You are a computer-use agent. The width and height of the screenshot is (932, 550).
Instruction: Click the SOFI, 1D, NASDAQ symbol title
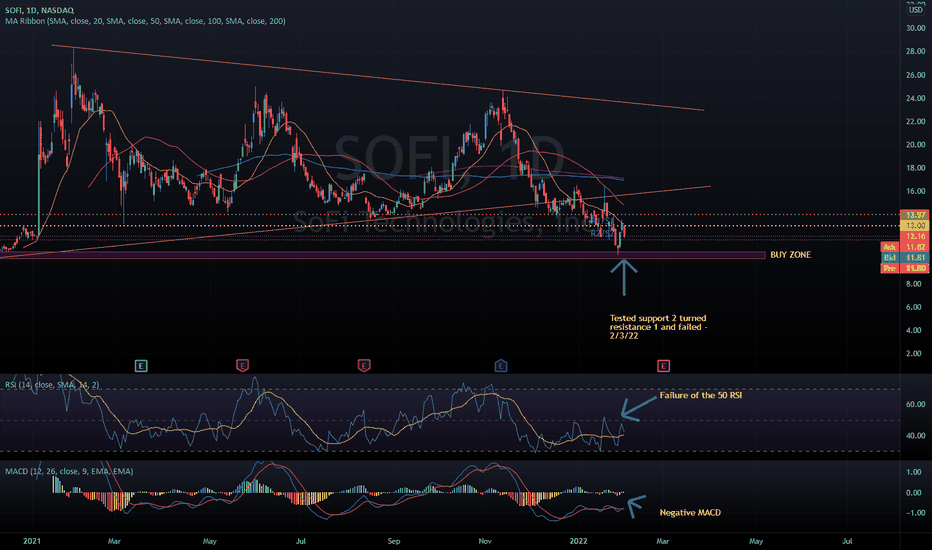pos(39,10)
